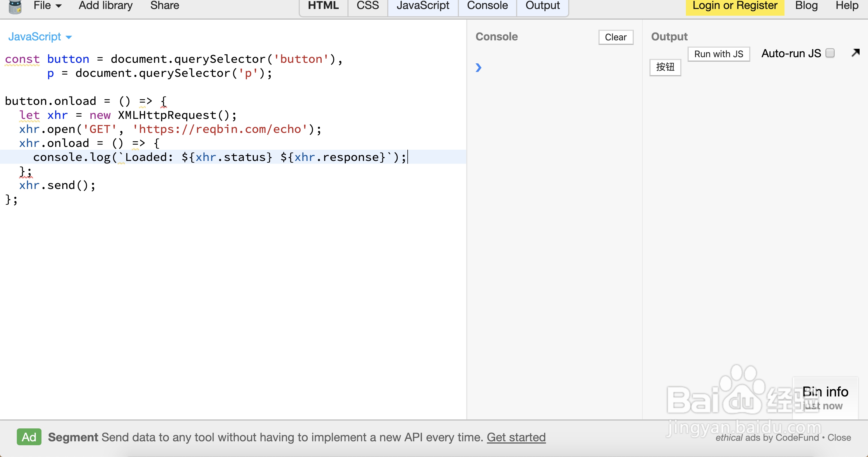Click the green Ad badge
Viewport: 868px width, 457px height.
[29, 437]
